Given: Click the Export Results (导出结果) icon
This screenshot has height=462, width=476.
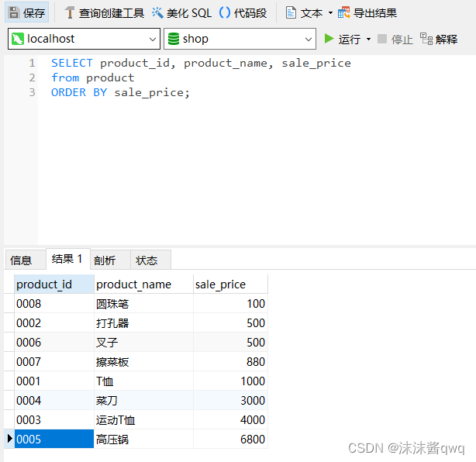Looking at the screenshot, I should tap(344, 12).
